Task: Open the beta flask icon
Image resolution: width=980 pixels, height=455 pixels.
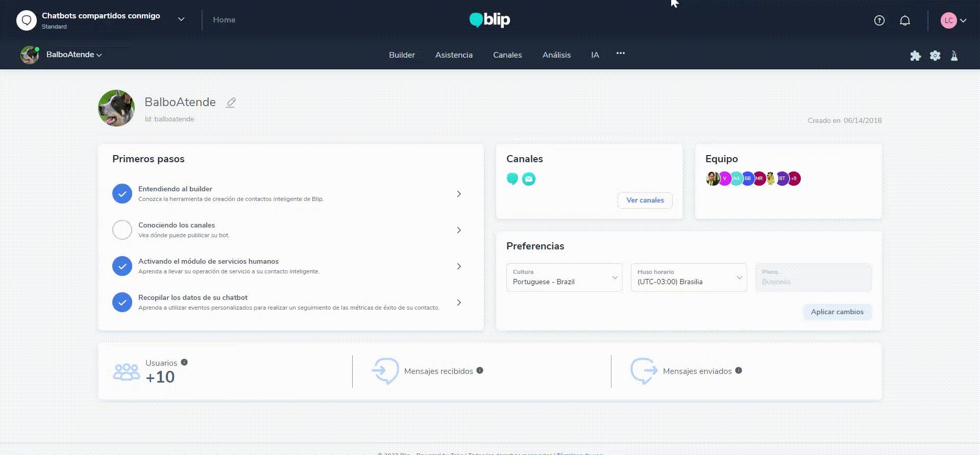Action: point(954,56)
